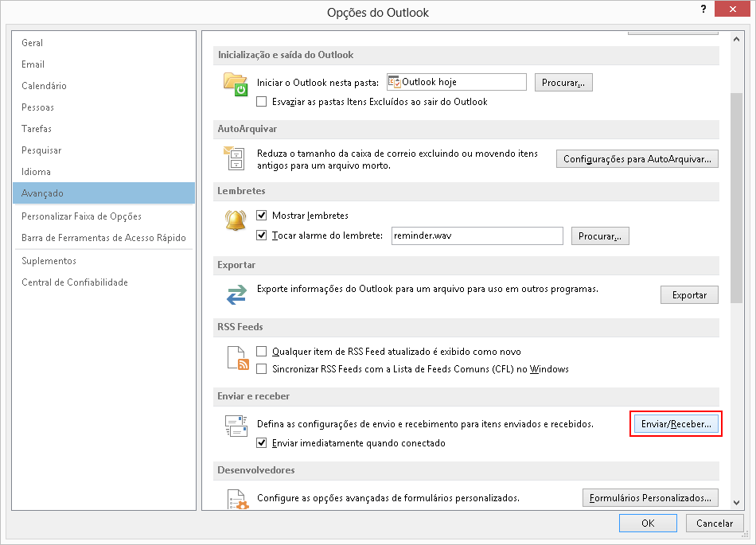Confirm with the OK button
Viewport: 756px width, 545px height.
pyautogui.click(x=648, y=524)
